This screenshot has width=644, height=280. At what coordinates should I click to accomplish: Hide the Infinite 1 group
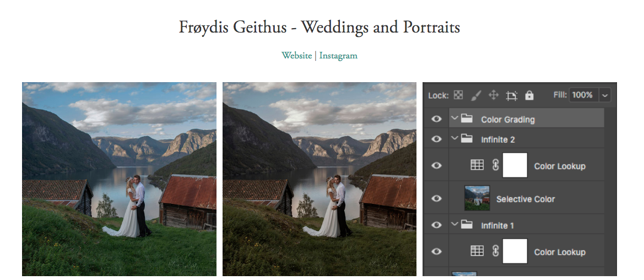click(x=436, y=225)
